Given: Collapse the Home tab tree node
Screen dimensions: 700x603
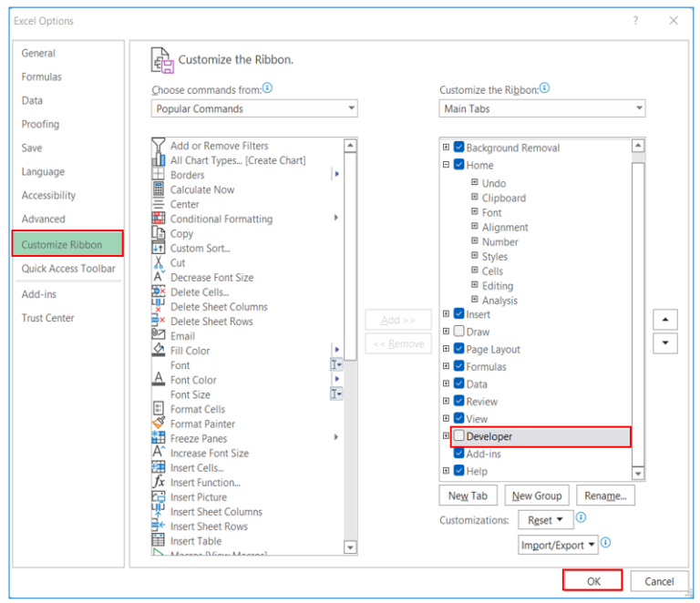Looking at the screenshot, I should tap(446, 165).
